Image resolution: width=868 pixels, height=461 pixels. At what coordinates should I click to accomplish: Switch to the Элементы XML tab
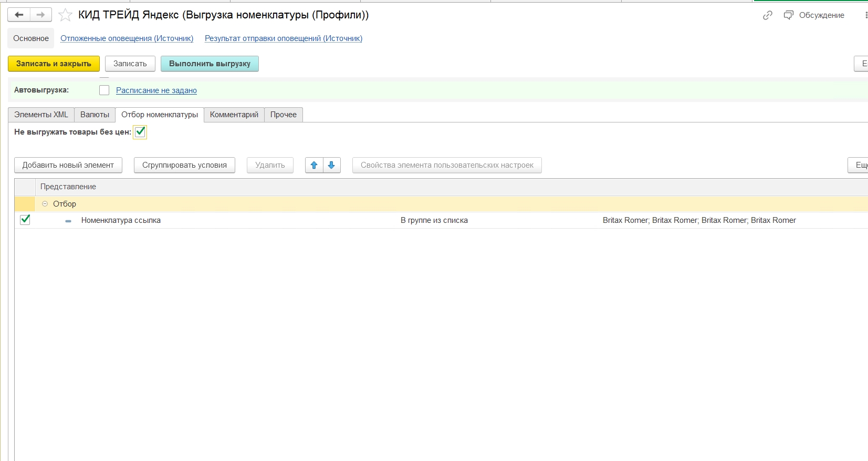(x=41, y=115)
